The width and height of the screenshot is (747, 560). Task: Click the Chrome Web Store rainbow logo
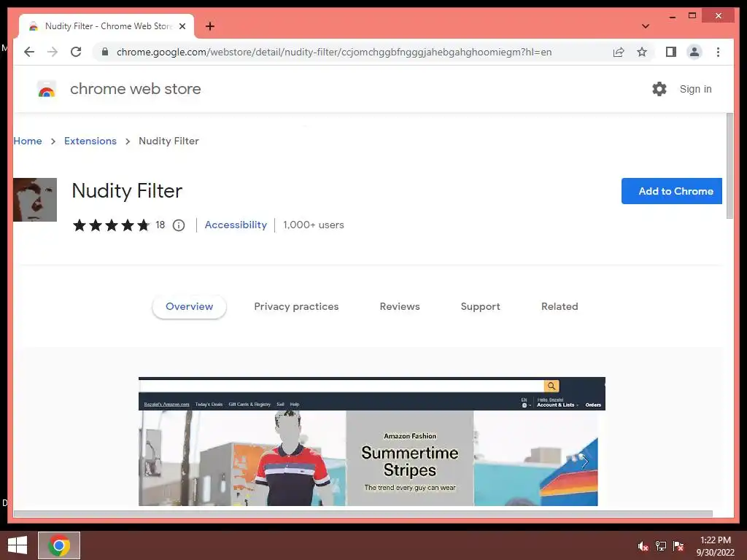(47, 89)
